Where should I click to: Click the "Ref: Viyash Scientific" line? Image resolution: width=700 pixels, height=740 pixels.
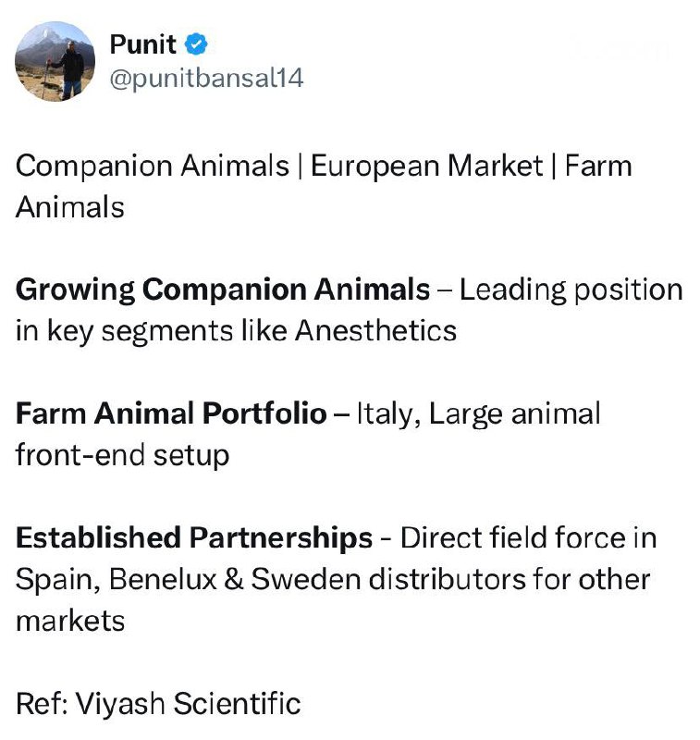point(158,703)
